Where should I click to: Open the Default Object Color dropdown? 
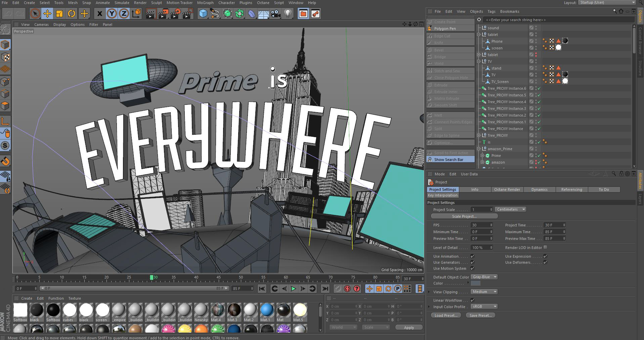point(484,277)
